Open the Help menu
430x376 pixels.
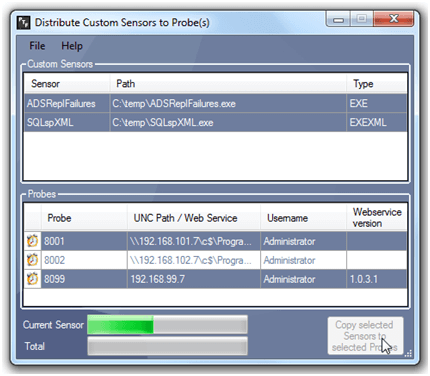pos(72,46)
